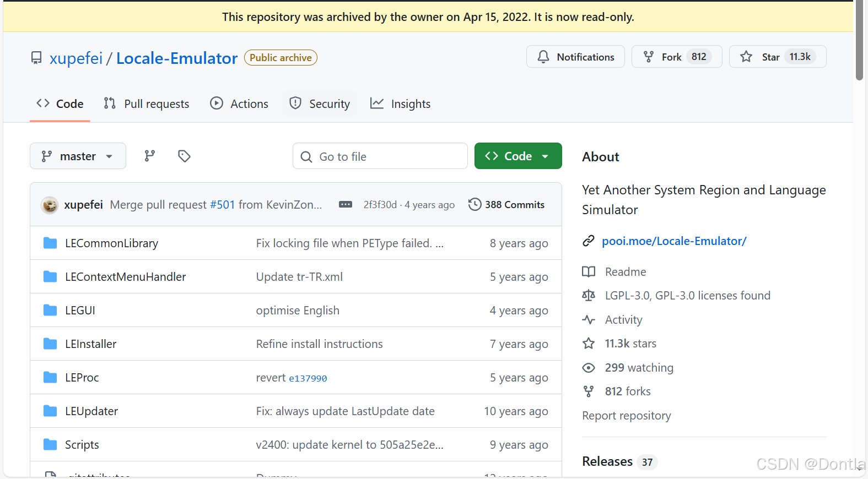Viewport: 868px width, 479px height.
Task: Click the xupefei owner link
Action: 76,58
